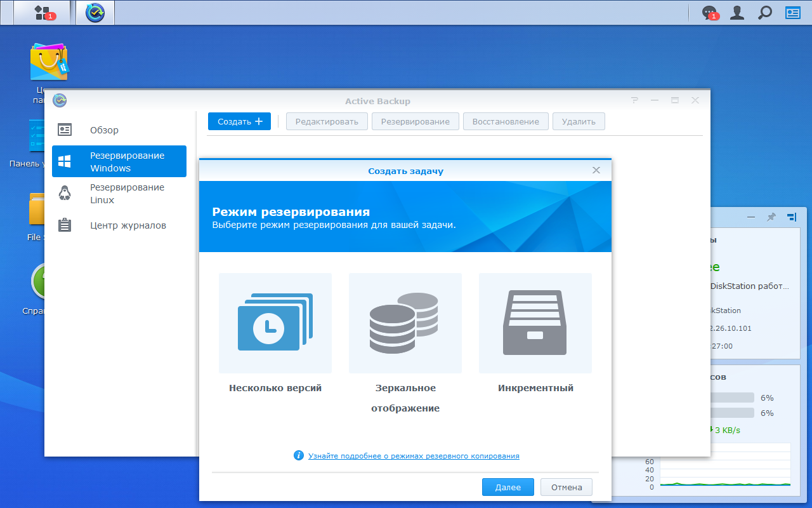Select the mirror backup mode icon

[405, 323]
